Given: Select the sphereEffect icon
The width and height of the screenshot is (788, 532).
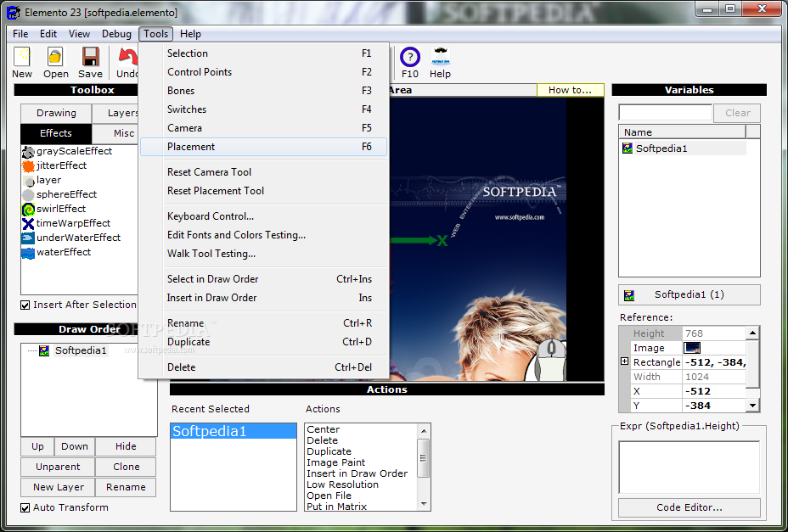Looking at the screenshot, I should pyautogui.click(x=28, y=194).
